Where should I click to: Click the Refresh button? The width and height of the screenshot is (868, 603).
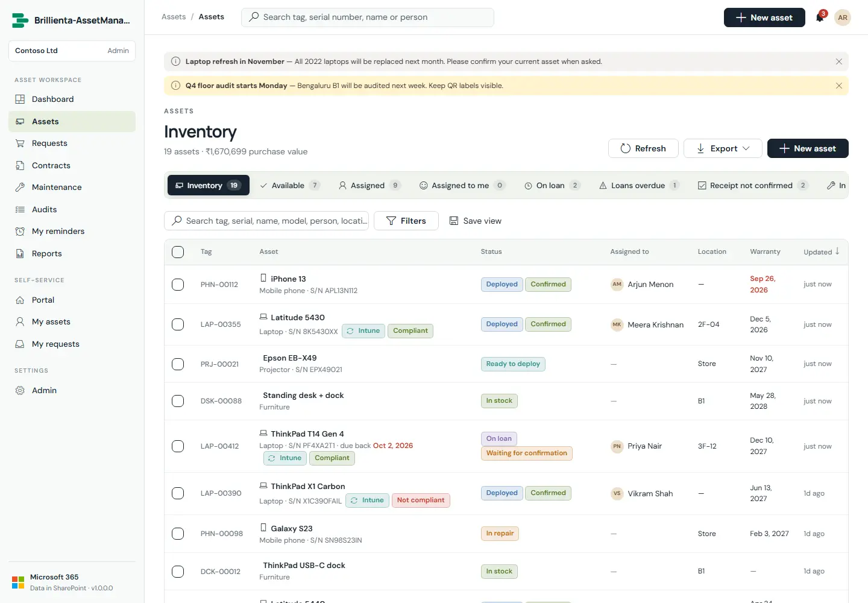click(643, 148)
